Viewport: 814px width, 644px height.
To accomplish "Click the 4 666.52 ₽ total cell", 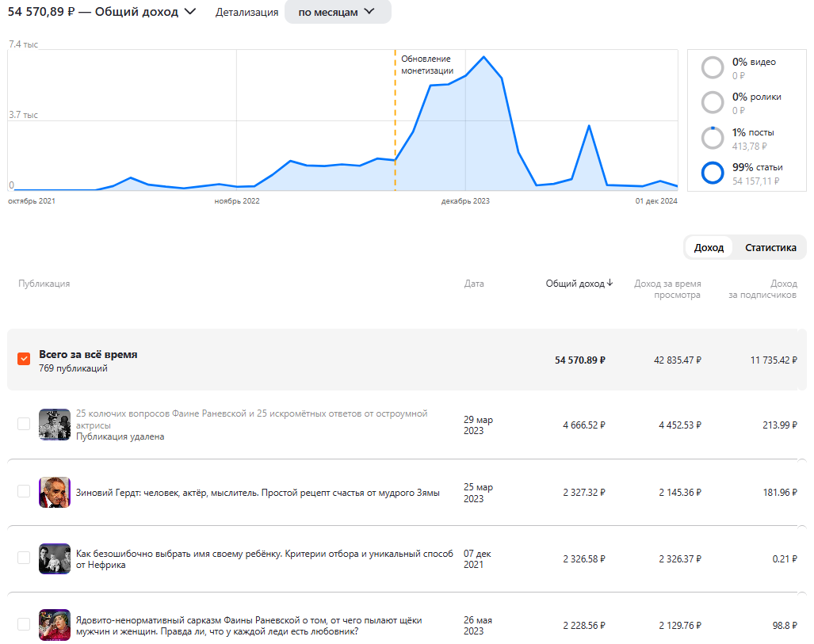I will point(584,425).
